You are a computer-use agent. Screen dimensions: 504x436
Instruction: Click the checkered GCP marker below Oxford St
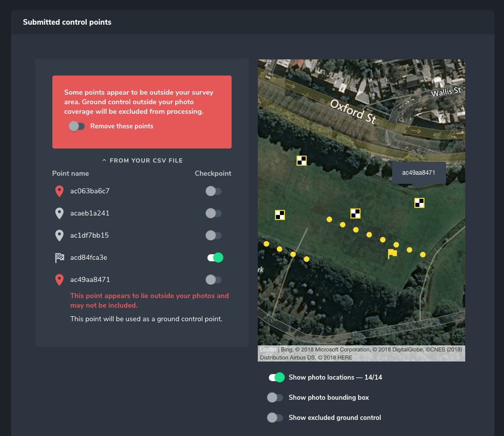302,161
